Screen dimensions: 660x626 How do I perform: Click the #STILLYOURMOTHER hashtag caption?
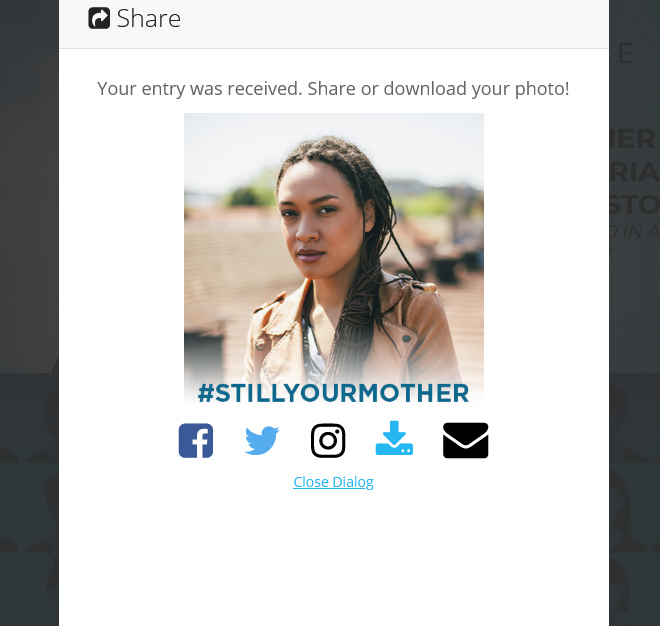click(x=333, y=393)
